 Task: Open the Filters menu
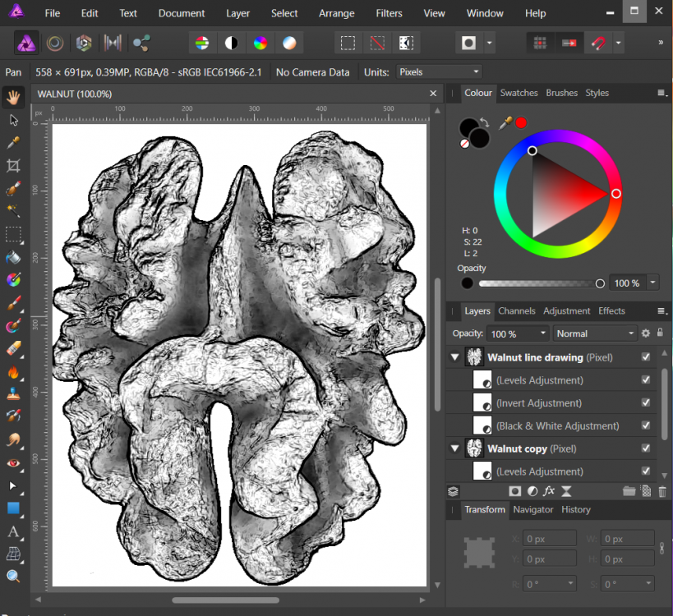(389, 13)
